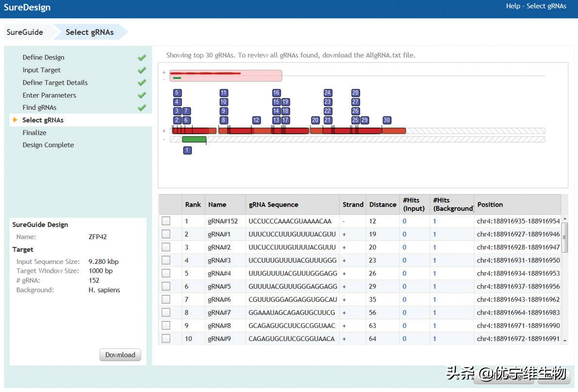
Task: Click gRNA marker 11 in the map
Action: click(x=223, y=93)
